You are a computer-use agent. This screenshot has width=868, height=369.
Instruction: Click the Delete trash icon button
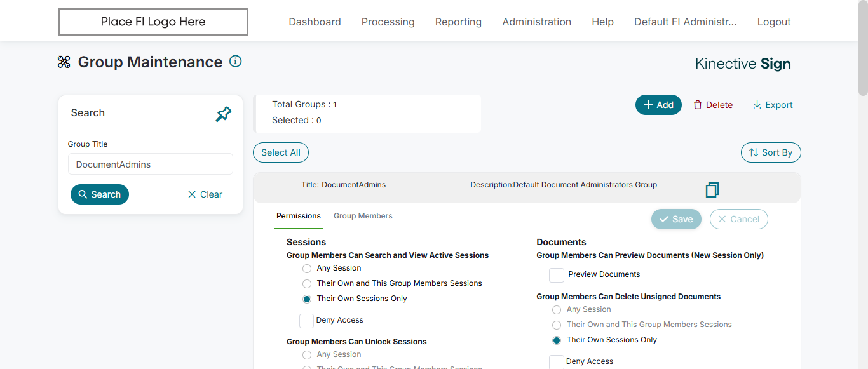tap(713, 105)
